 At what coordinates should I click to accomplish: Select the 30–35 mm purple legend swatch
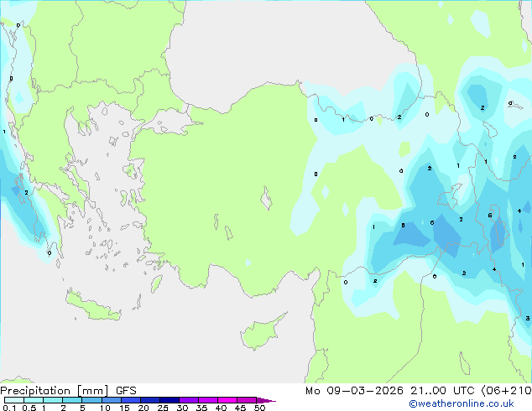(x=189, y=400)
